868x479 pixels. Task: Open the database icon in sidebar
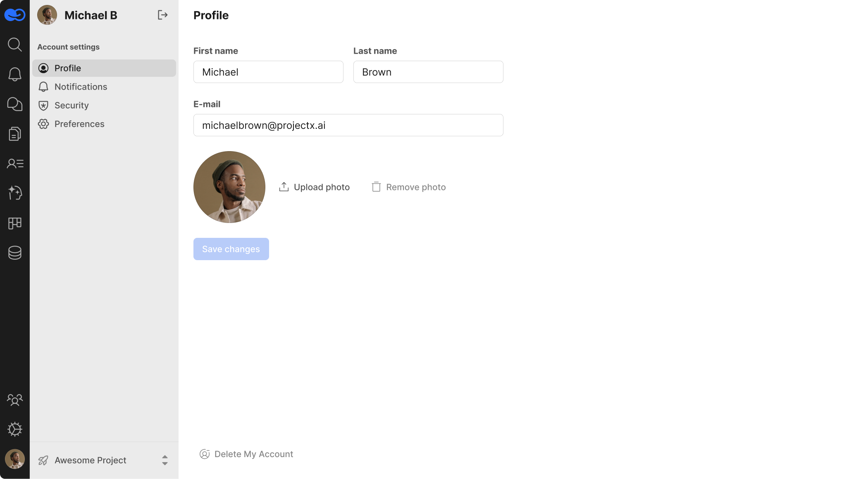[x=15, y=253]
